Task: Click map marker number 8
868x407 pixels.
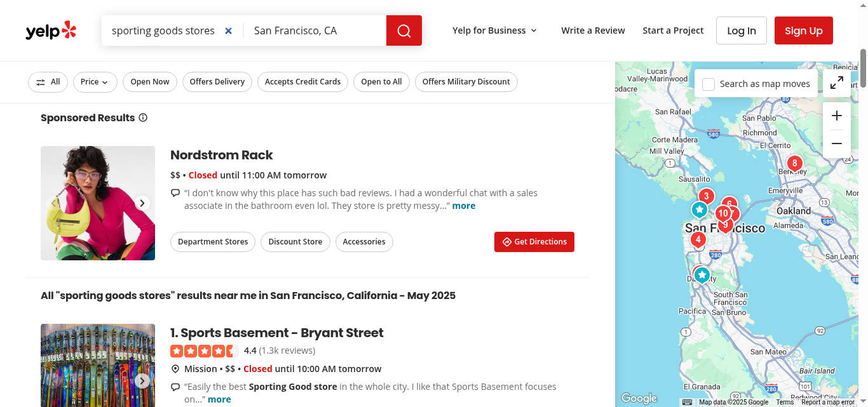Action: click(794, 164)
